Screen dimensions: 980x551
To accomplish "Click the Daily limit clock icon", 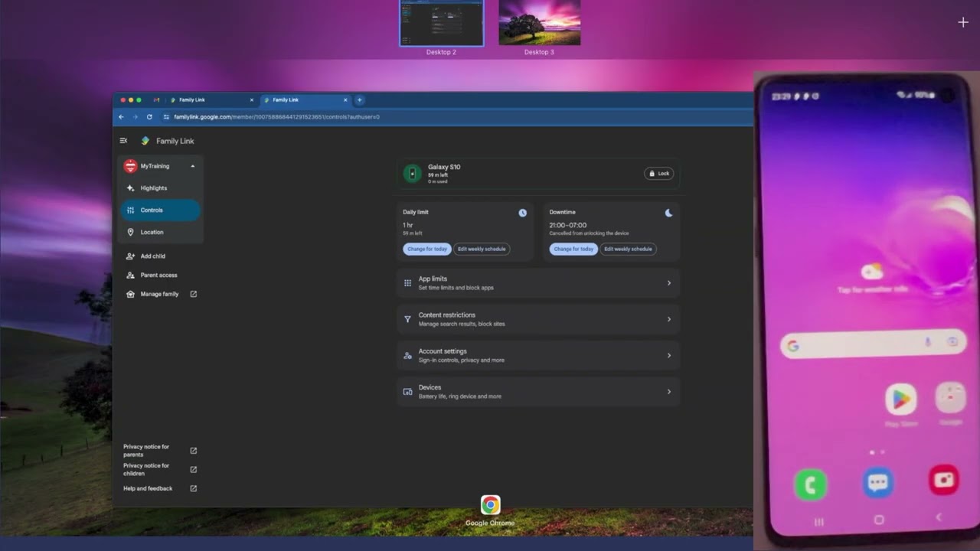I will [522, 213].
